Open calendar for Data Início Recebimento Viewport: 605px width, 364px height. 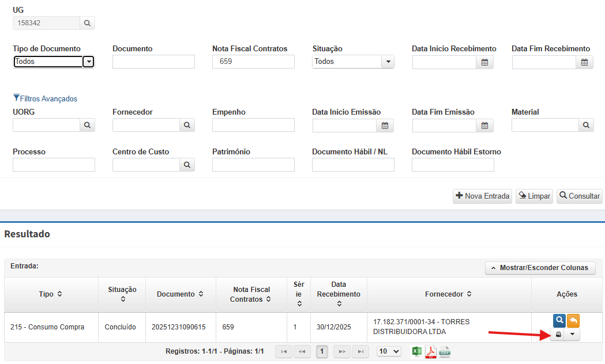[484, 62]
